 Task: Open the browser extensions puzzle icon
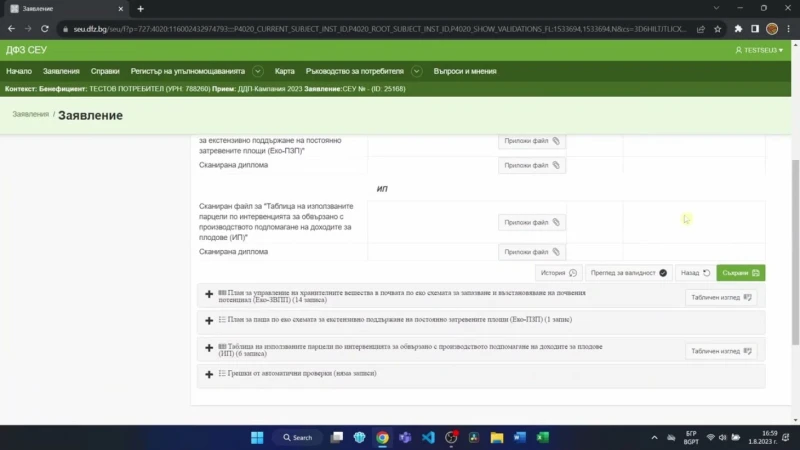click(738, 29)
